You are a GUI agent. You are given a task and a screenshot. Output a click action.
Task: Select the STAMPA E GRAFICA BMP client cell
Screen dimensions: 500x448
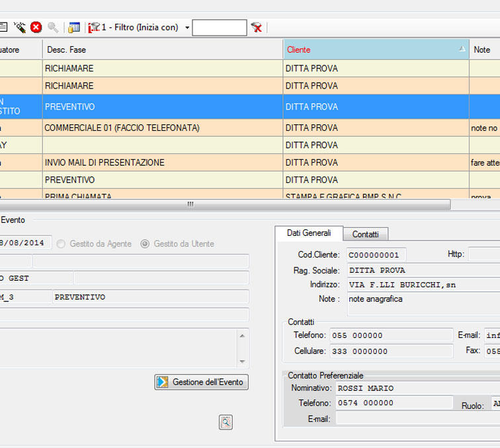376,194
